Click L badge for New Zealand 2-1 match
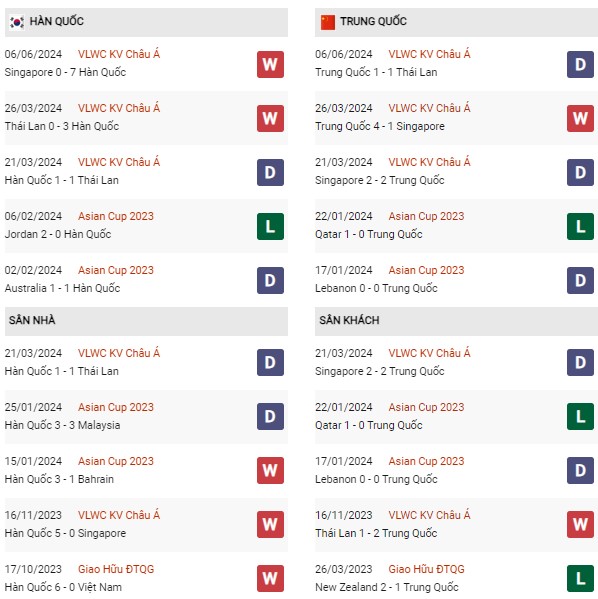 click(x=580, y=578)
